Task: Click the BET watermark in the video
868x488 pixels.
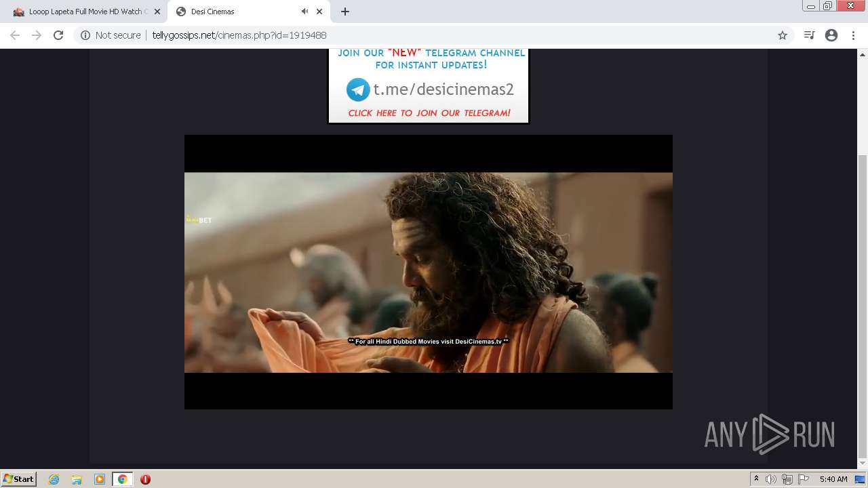Action: (x=199, y=220)
